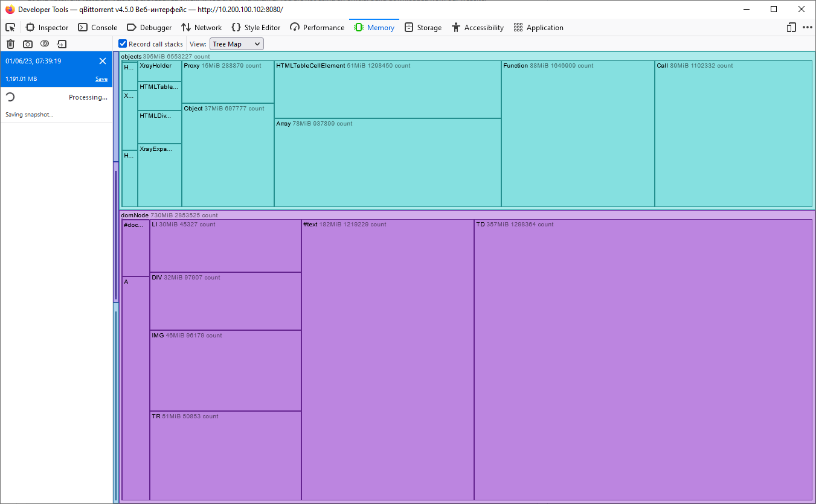Viewport: 816px width, 504px height.
Task: Import a snapshot via the import icon
Action: [61, 43]
